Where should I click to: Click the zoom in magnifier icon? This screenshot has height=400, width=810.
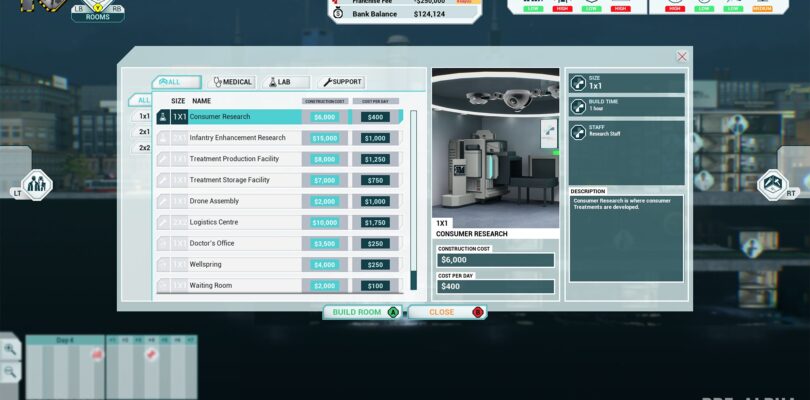(x=10, y=350)
